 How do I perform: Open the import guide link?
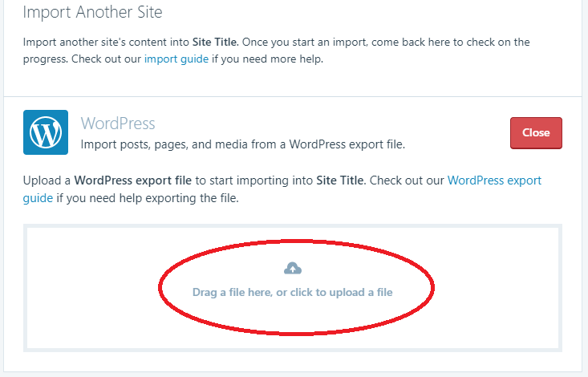click(x=176, y=59)
